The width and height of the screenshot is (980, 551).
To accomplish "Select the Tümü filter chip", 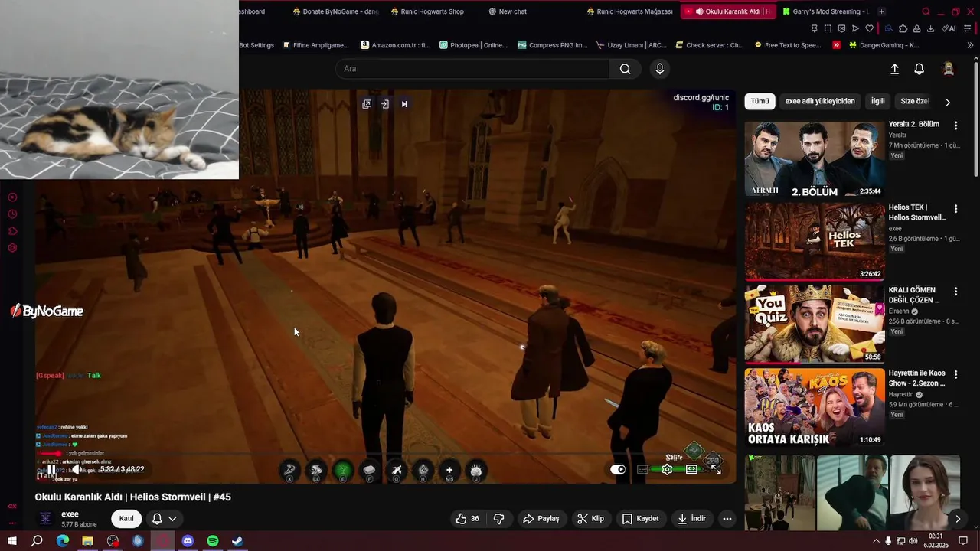I will tap(759, 101).
